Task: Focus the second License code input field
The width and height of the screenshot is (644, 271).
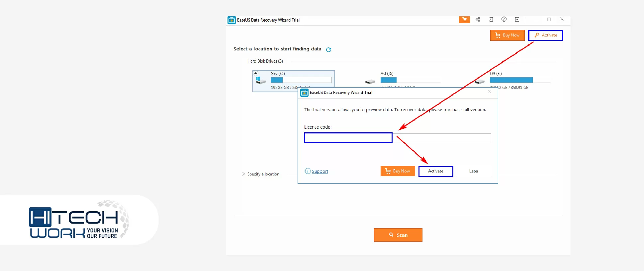Action: 442,138
